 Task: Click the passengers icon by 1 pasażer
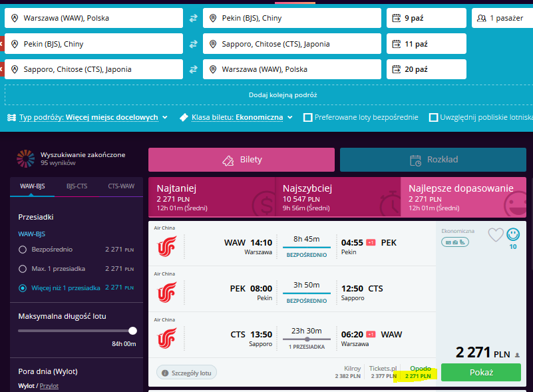tap(481, 18)
